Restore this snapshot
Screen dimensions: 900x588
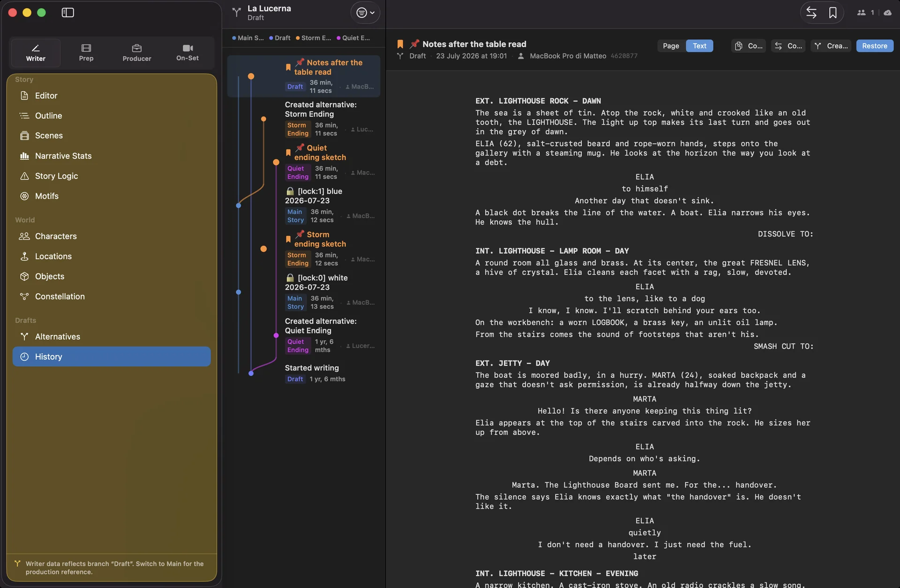coord(875,46)
